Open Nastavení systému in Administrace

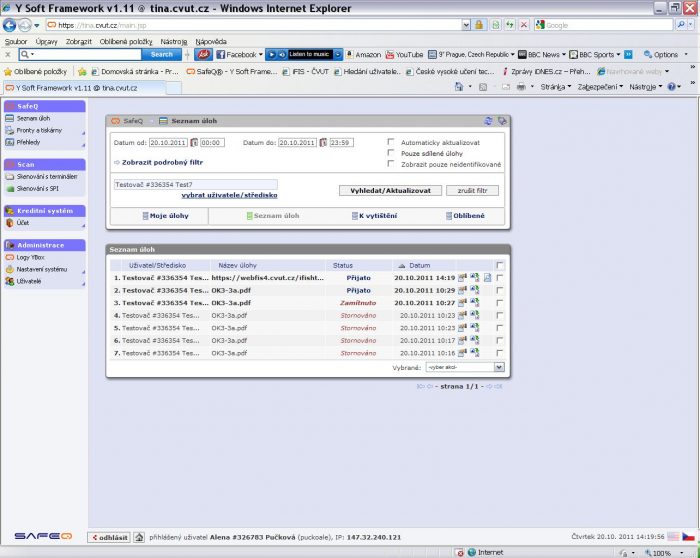click(42, 270)
